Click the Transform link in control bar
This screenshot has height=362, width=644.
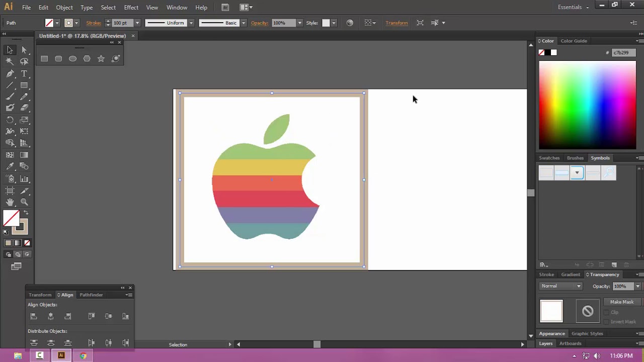tap(396, 23)
